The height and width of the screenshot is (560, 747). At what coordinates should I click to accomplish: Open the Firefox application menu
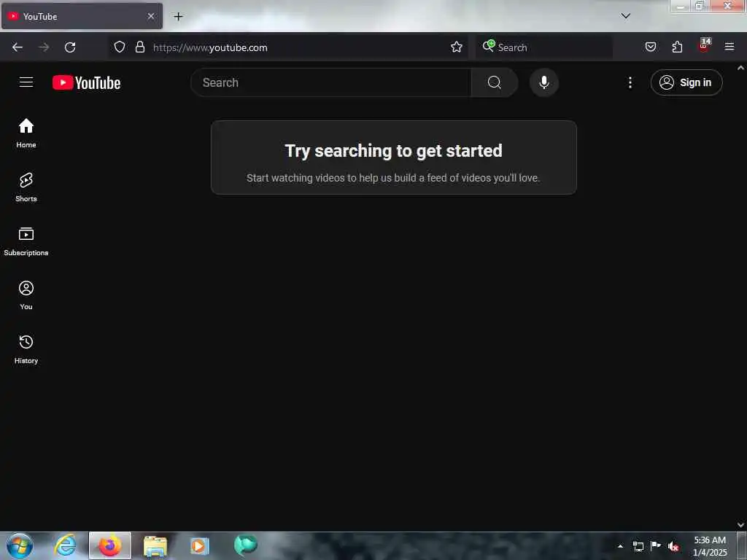pos(729,47)
